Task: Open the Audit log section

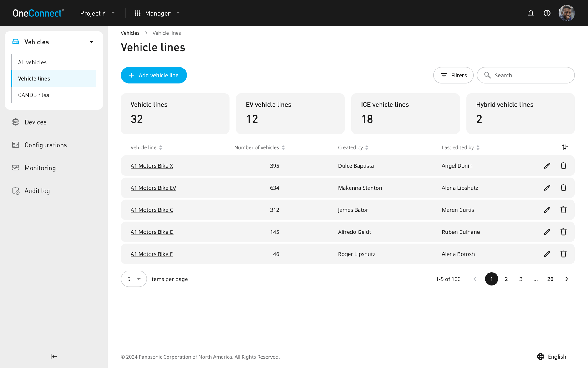Action: (x=37, y=191)
